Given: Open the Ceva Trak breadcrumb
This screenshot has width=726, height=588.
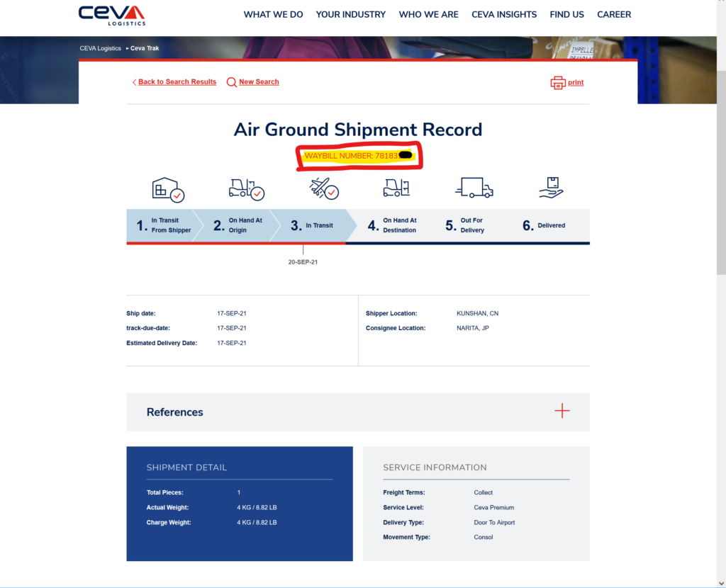Looking at the screenshot, I should click(x=145, y=48).
